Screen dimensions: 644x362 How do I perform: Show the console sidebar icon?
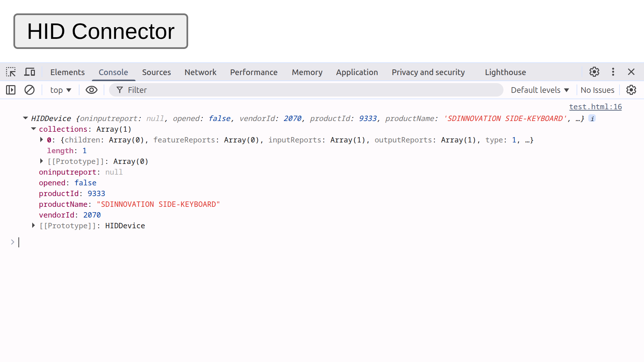click(x=11, y=90)
